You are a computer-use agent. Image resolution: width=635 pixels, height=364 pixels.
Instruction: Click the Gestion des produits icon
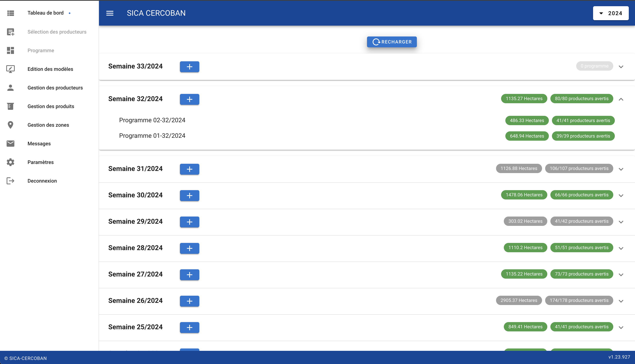[x=10, y=106]
